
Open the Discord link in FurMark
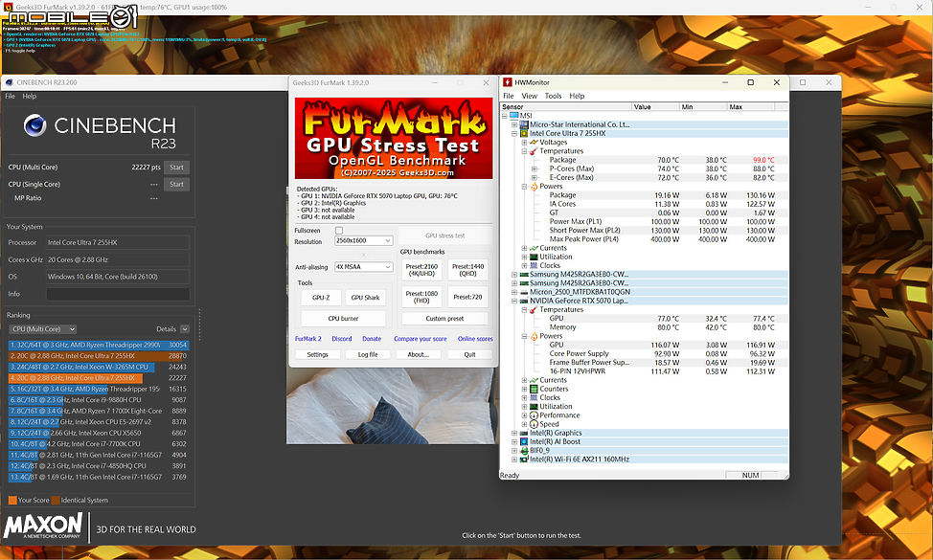[x=342, y=339]
